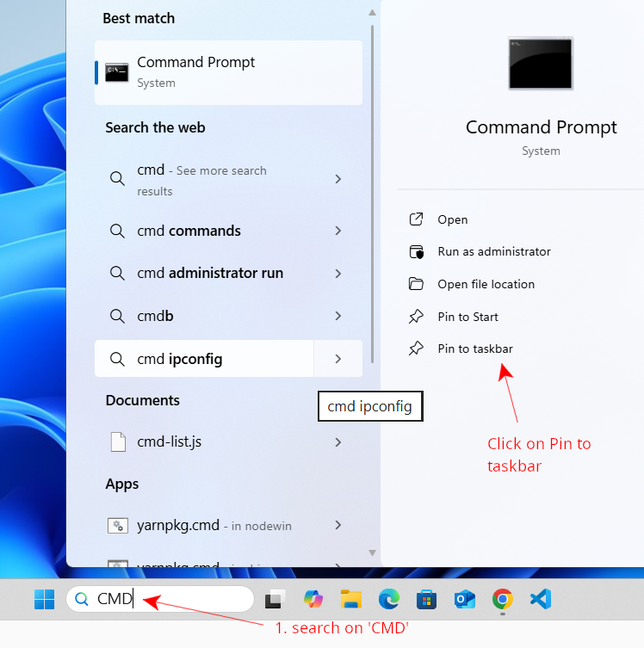
Task: Click the Run as administrator shield icon
Action: click(416, 251)
